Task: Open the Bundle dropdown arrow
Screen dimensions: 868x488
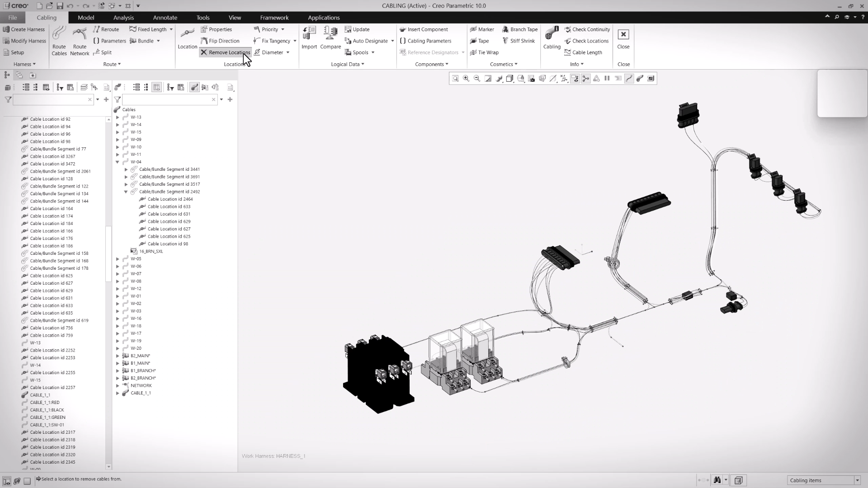Action: coord(158,41)
